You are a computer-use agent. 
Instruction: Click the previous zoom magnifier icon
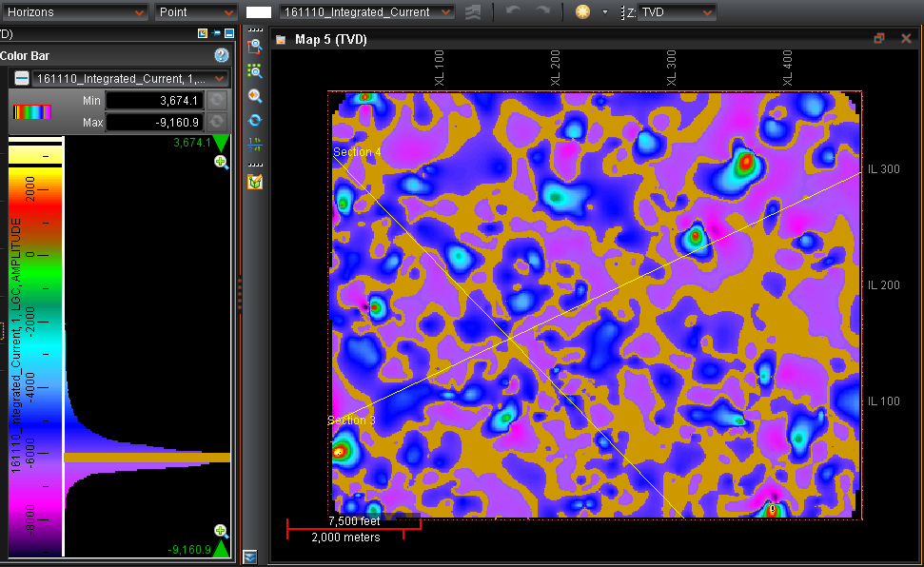pos(255,95)
